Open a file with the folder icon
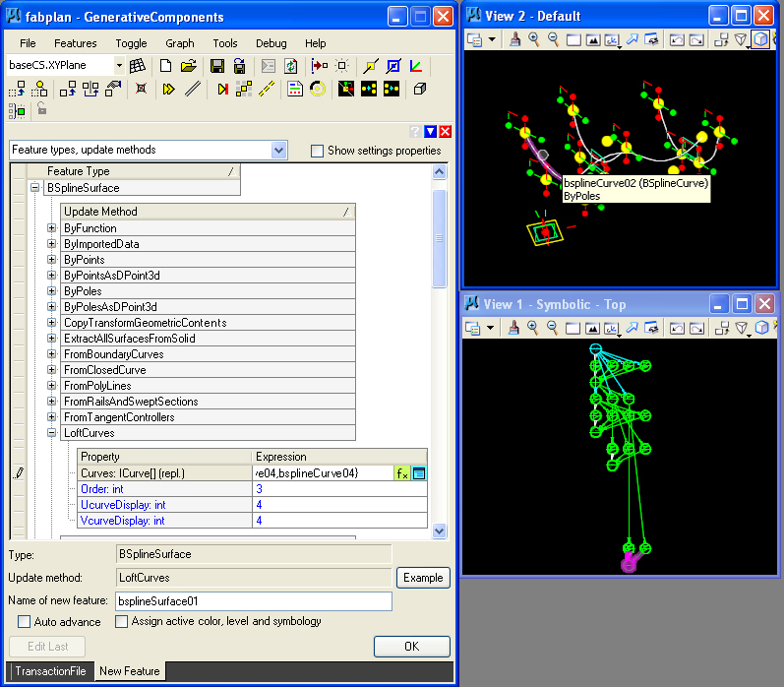The image size is (784, 687). click(189, 66)
